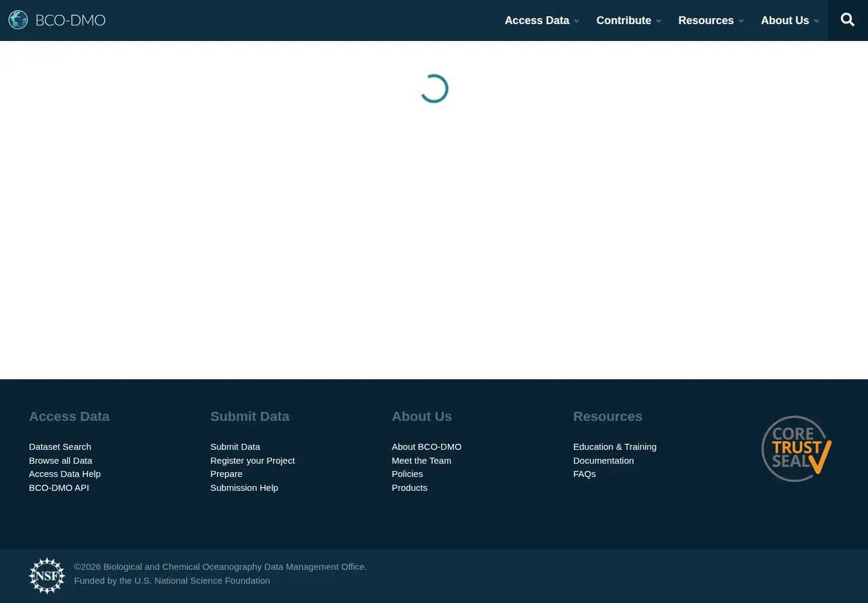Image resolution: width=868 pixels, height=603 pixels.
Task: Open Register your Project link
Action: 253,461
